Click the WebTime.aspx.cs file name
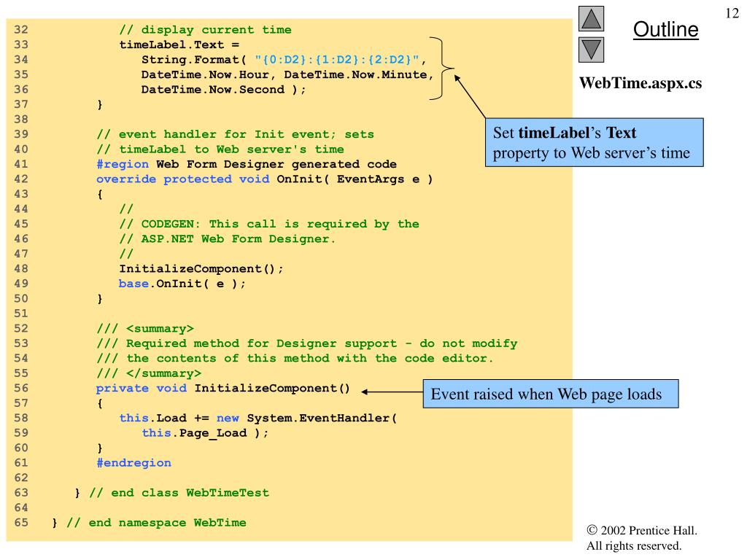The width and height of the screenshot is (747, 560). tap(640, 83)
